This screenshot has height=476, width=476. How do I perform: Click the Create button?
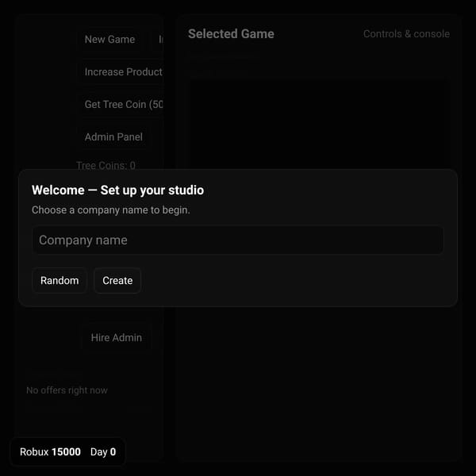[117, 281]
